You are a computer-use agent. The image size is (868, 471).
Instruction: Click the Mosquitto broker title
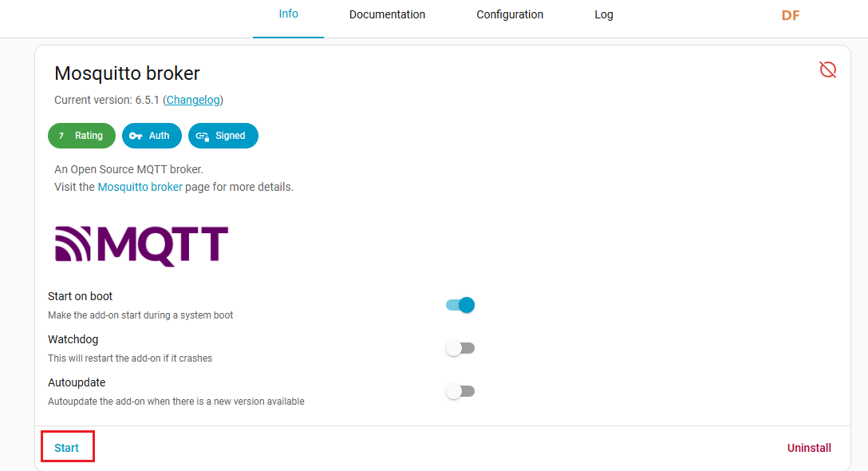pos(127,73)
